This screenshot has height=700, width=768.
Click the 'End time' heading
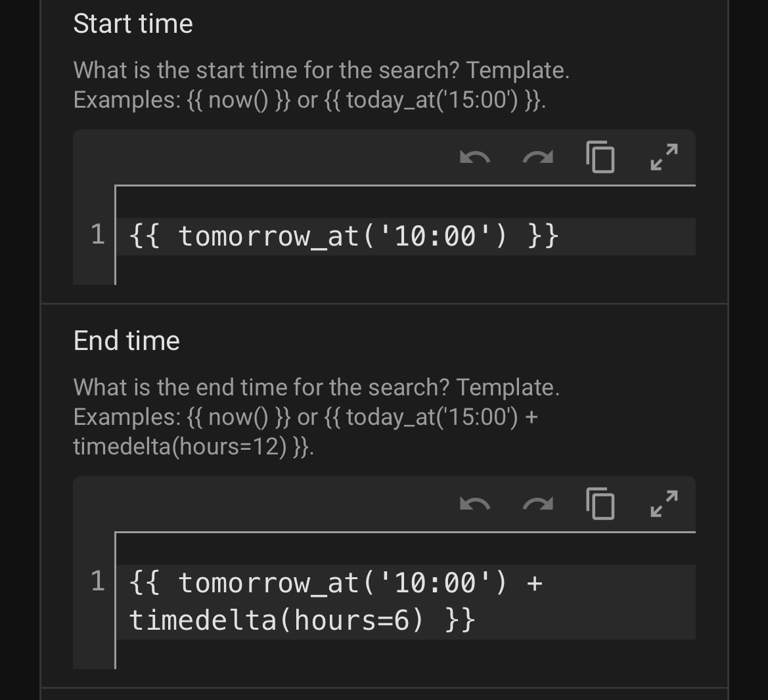point(126,341)
